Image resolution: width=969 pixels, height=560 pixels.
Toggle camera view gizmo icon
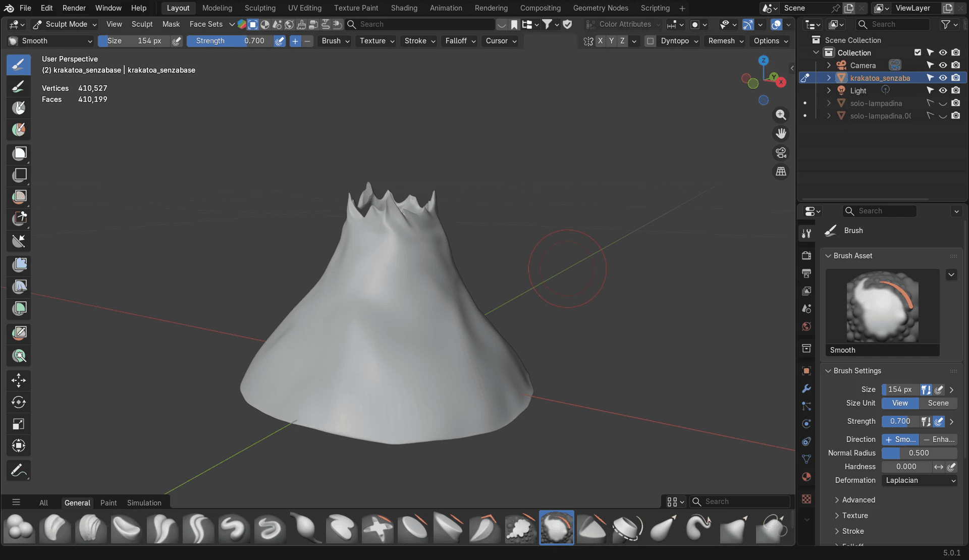(x=781, y=153)
